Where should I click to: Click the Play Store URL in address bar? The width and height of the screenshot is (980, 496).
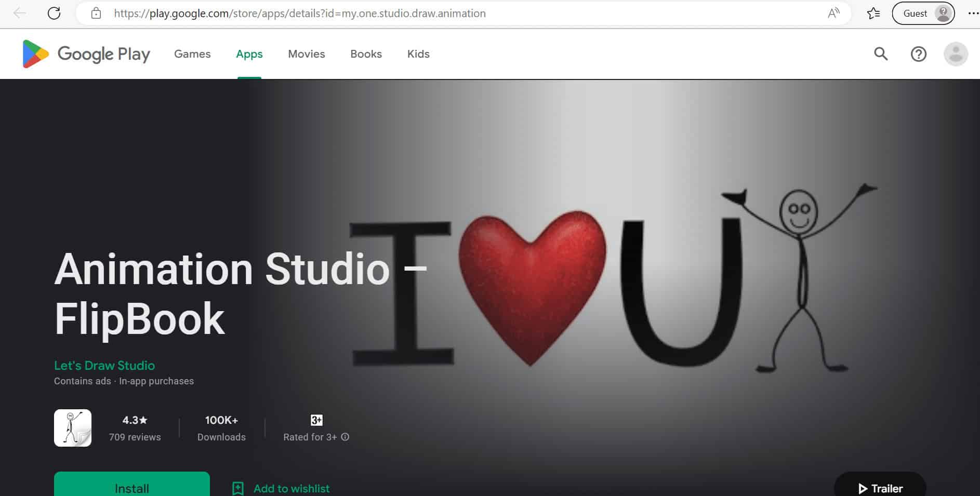pyautogui.click(x=300, y=14)
